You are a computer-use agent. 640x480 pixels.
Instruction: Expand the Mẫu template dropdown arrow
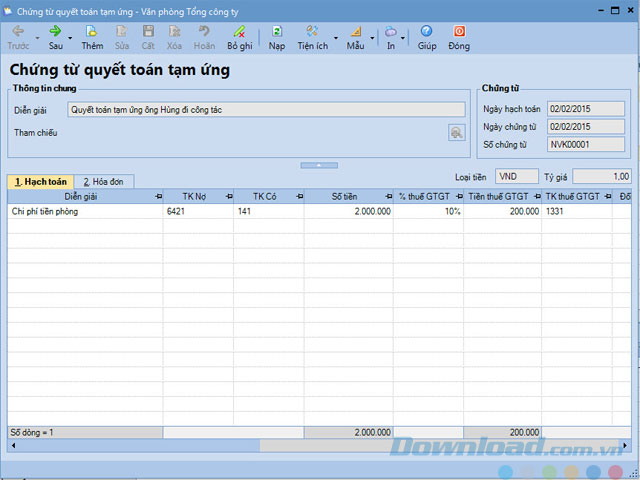pyautogui.click(x=372, y=38)
